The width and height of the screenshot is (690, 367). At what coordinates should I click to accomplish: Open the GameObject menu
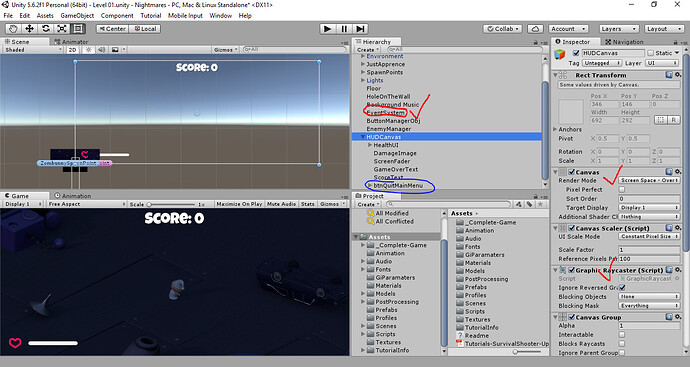coord(77,15)
